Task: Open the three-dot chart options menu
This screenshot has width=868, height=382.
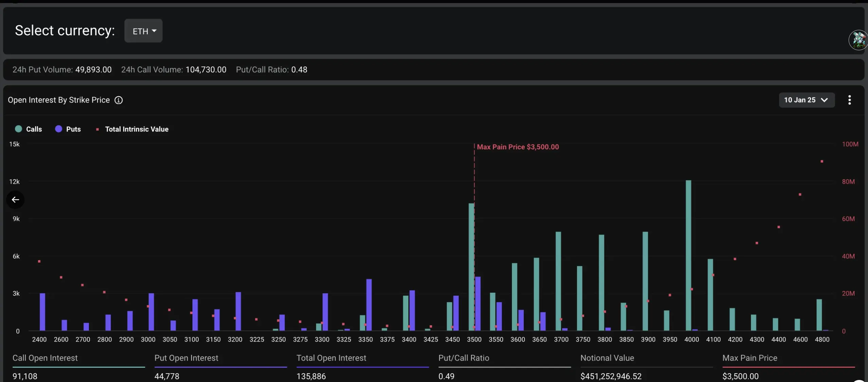Action: pos(849,100)
